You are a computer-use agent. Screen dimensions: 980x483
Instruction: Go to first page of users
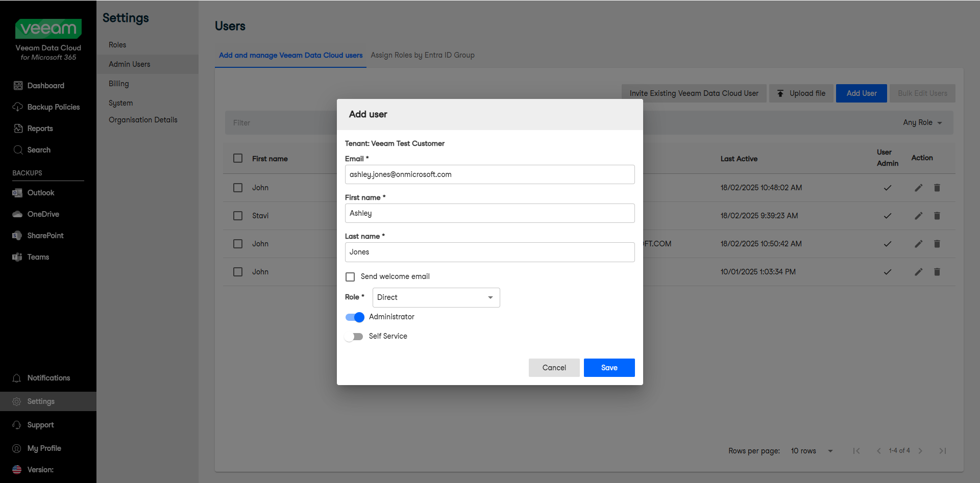click(x=856, y=451)
